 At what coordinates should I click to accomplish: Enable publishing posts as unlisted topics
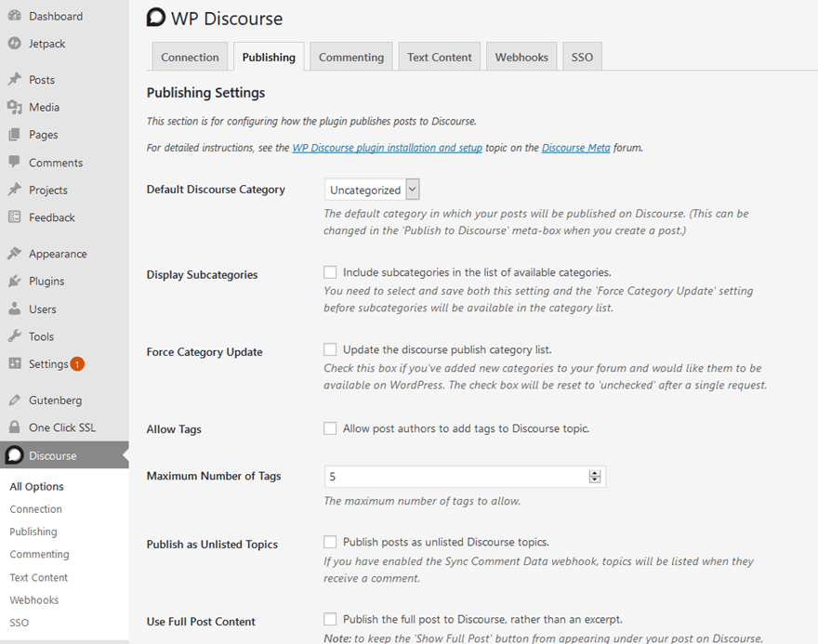[330, 542]
